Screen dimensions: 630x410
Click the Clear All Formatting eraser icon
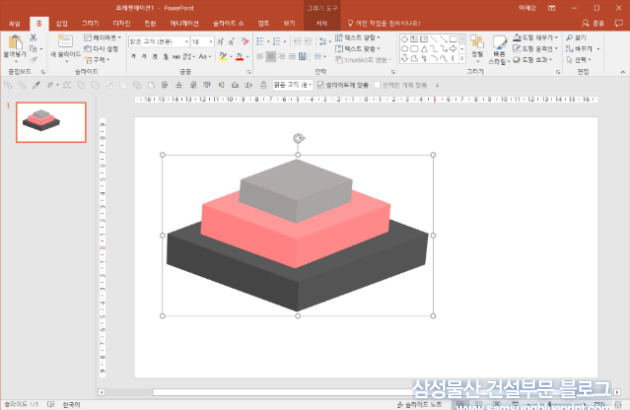(x=244, y=42)
